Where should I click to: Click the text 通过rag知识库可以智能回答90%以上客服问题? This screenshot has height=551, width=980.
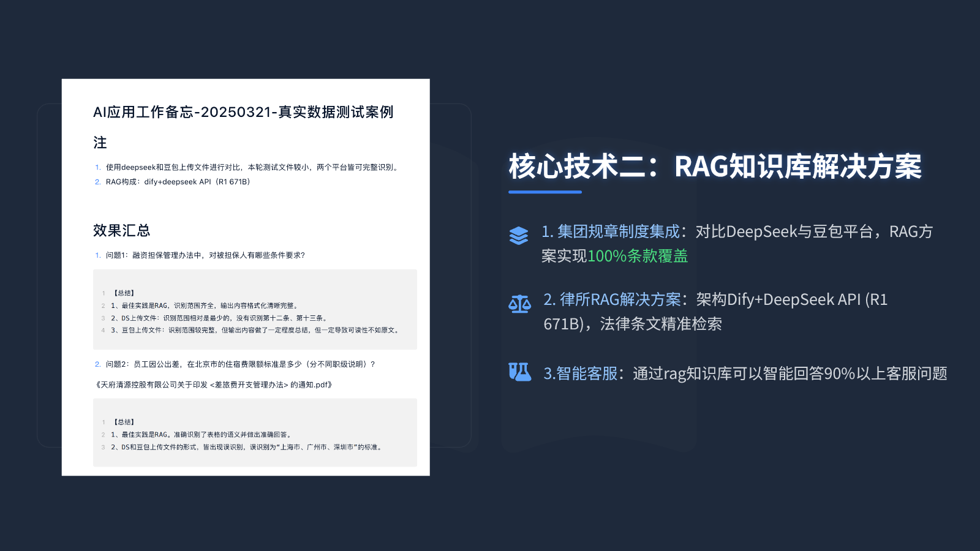(x=790, y=373)
